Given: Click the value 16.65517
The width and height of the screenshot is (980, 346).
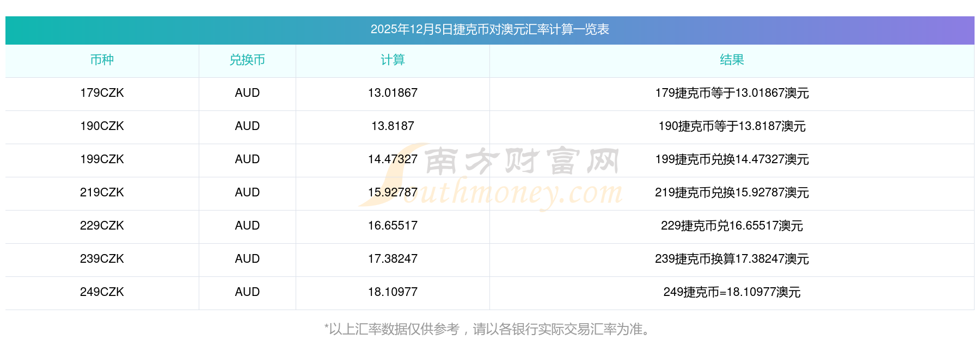Looking at the screenshot, I should pyautogui.click(x=393, y=226).
